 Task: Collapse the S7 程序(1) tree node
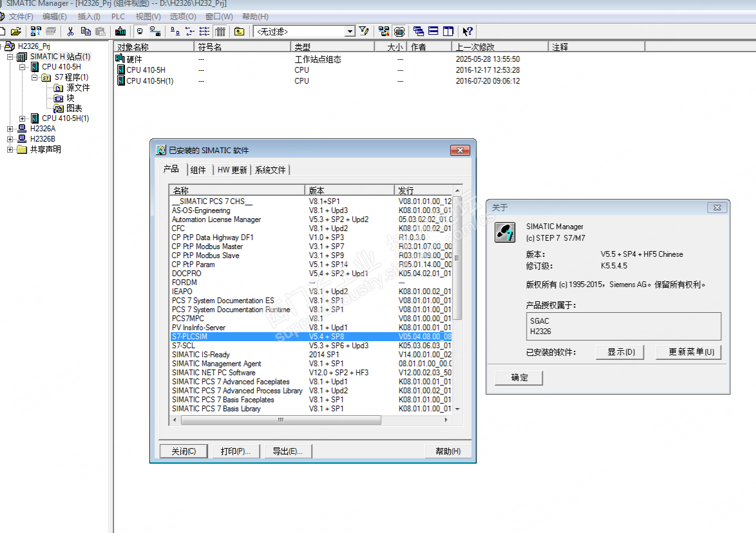point(35,77)
